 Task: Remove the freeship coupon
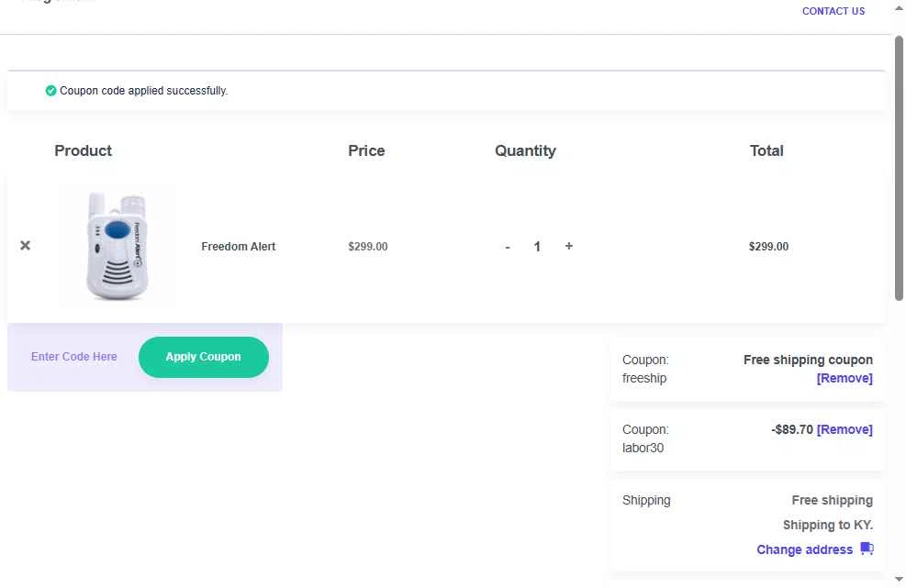[844, 378]
